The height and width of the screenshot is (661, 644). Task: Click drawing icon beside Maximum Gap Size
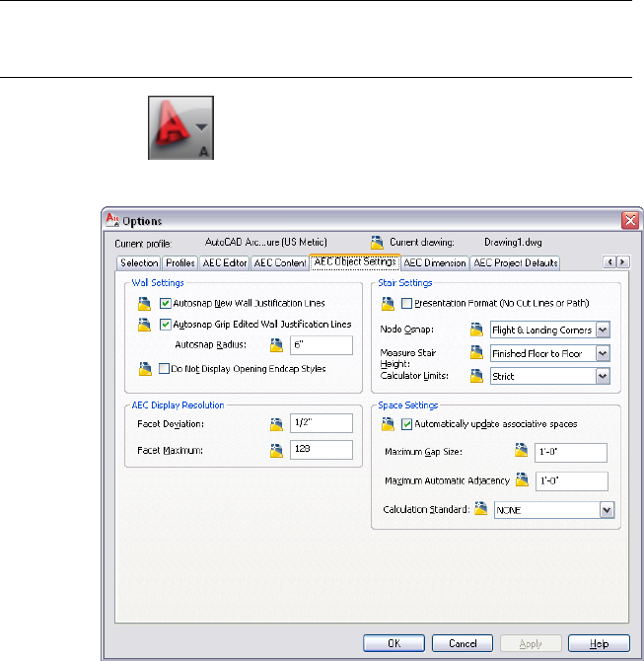[x=522, y=450]
